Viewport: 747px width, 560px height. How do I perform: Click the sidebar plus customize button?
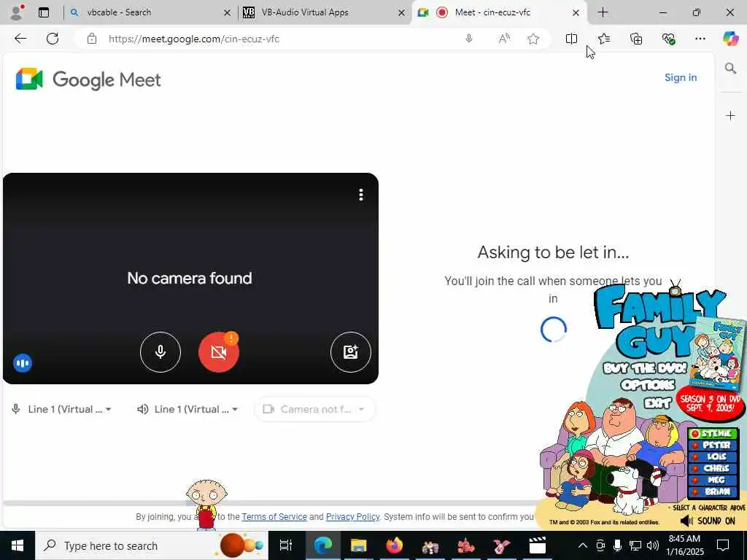730,116
